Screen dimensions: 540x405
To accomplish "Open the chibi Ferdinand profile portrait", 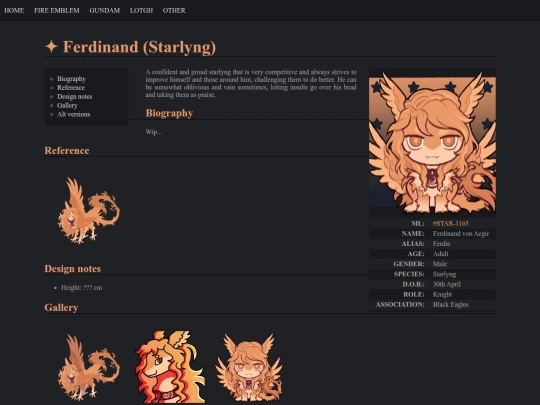I will [x=432, y=143].
